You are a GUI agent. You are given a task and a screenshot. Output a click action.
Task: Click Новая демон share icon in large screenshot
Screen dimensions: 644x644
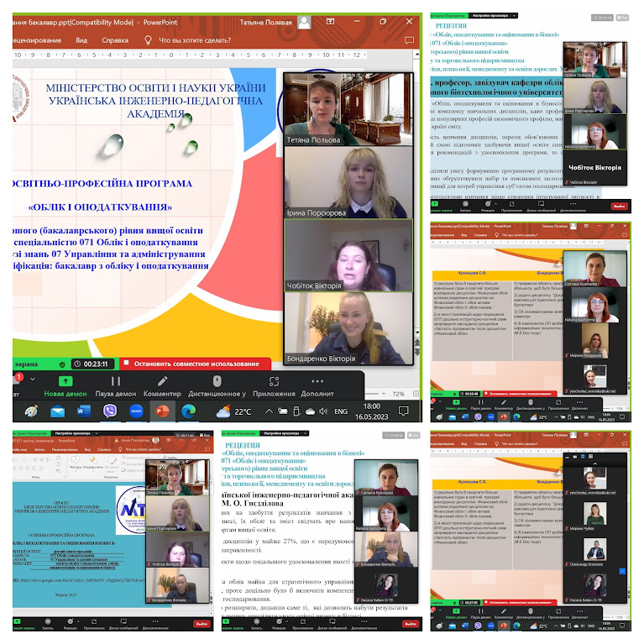(65, 381)
